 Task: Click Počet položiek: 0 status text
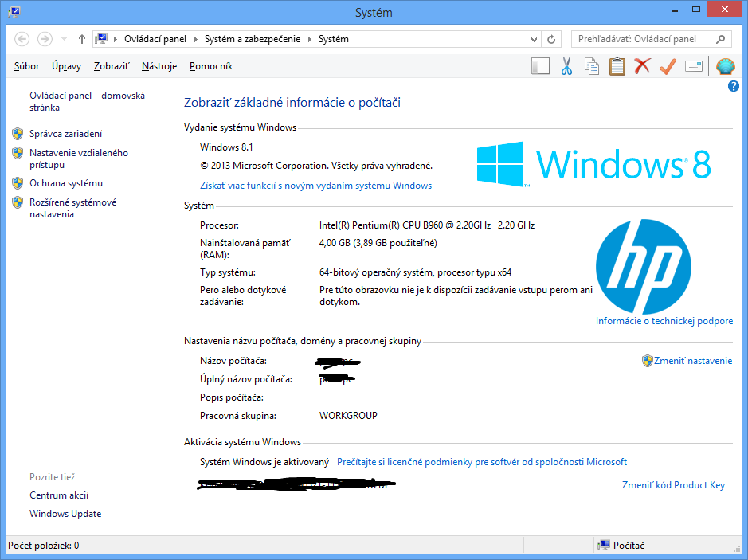coord(43,545)
